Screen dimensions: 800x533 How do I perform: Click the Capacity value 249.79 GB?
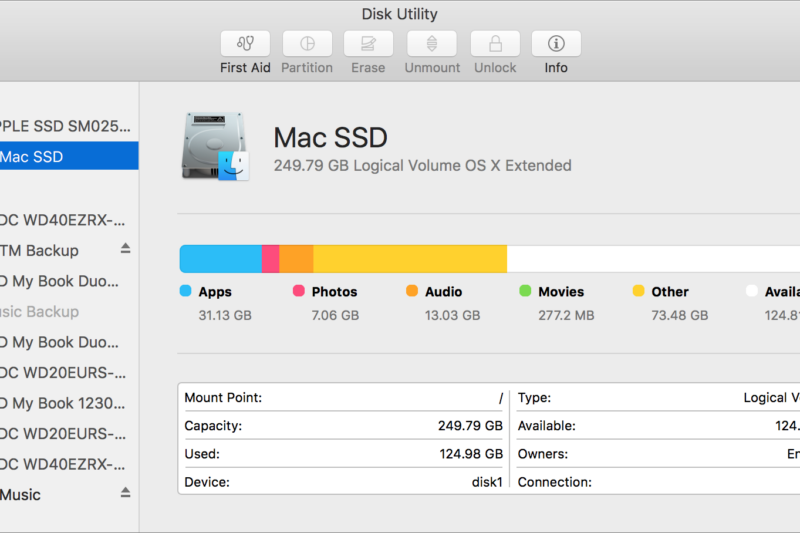point(470,425)
